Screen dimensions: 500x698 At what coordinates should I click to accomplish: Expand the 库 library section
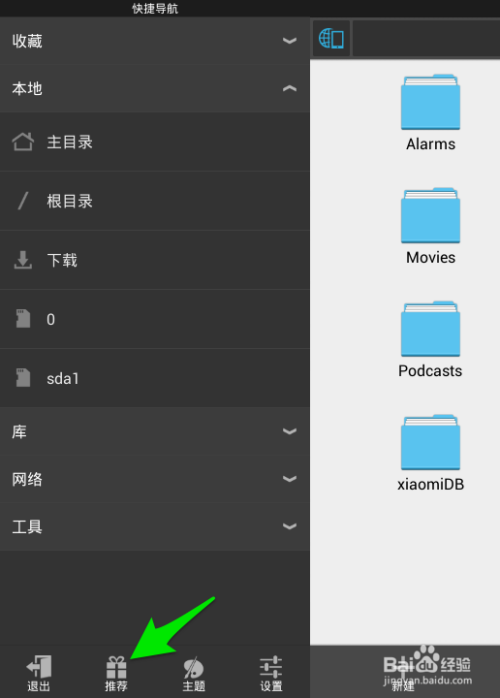155,431
